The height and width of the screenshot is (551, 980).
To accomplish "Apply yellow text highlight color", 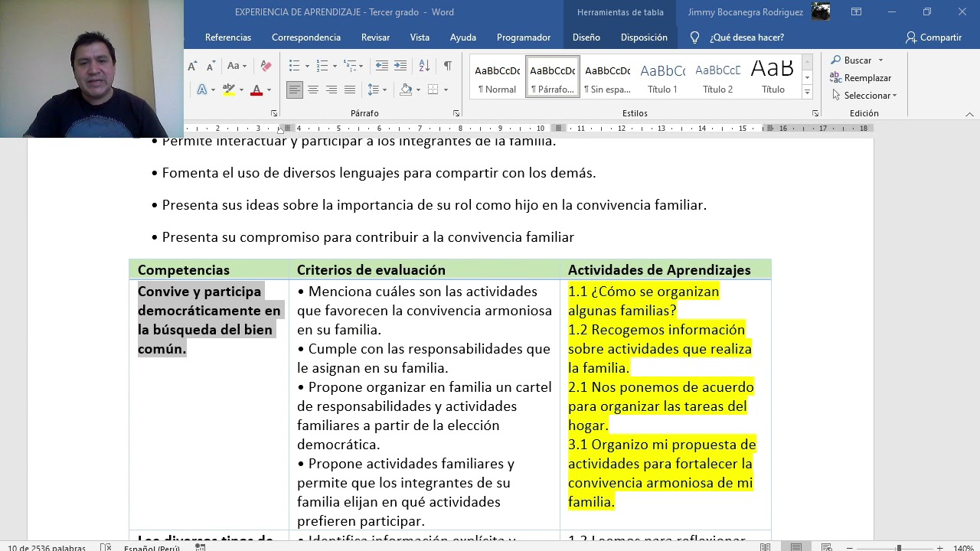I will pyautogui.click(x=229, y=90).
